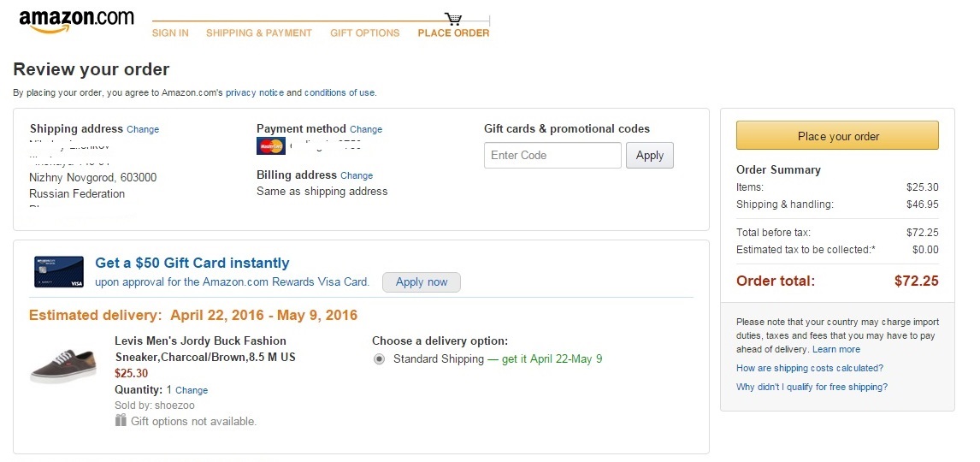Click Apply now for Rewards Visa
980x462 pixels.
coord(422,282)
